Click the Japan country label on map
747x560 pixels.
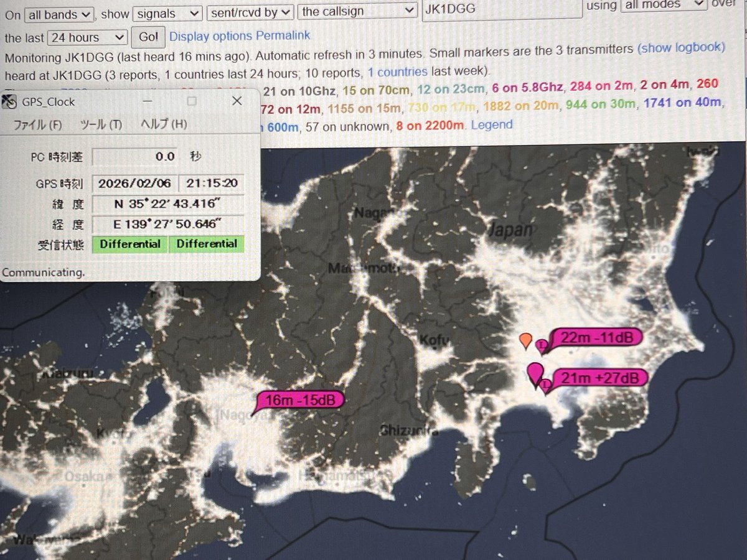tap(510, 230)
